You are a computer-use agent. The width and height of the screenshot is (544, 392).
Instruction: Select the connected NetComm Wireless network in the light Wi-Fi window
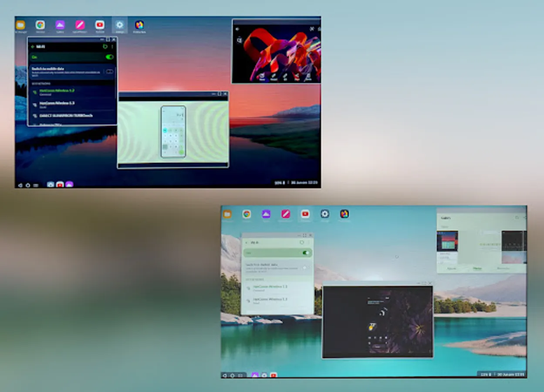pyautogui.click(x=277, y=288)
